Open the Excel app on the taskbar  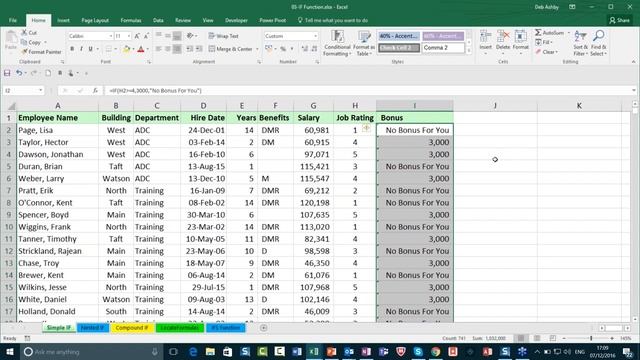(x=314, y=351)
